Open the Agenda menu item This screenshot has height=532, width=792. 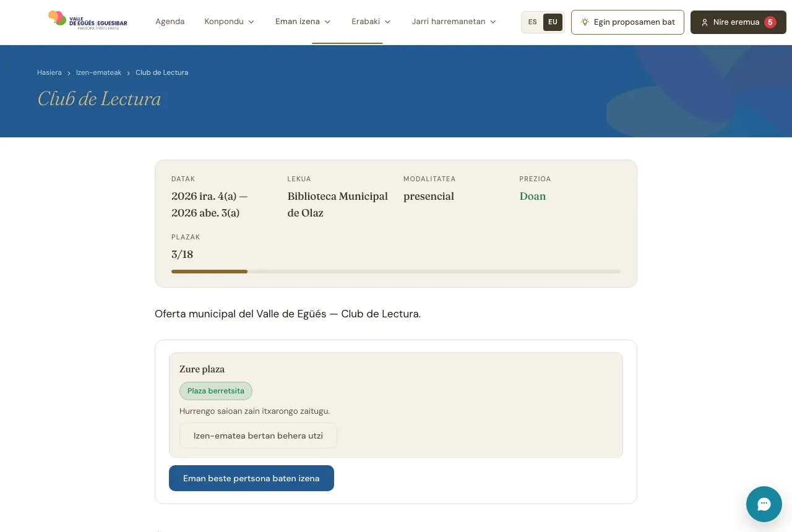[x=170, y=22]
